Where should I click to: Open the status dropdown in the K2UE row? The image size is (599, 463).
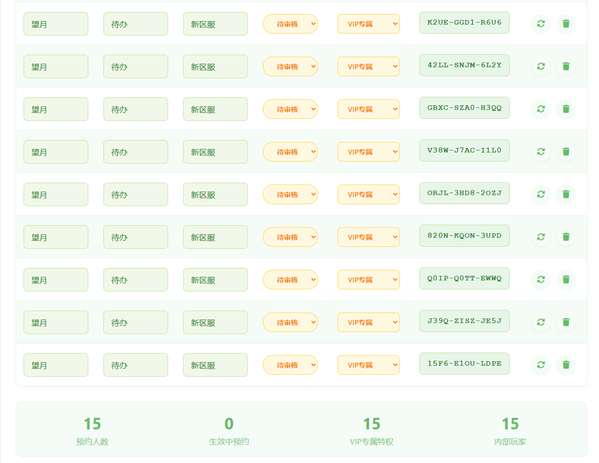(290, 24)
